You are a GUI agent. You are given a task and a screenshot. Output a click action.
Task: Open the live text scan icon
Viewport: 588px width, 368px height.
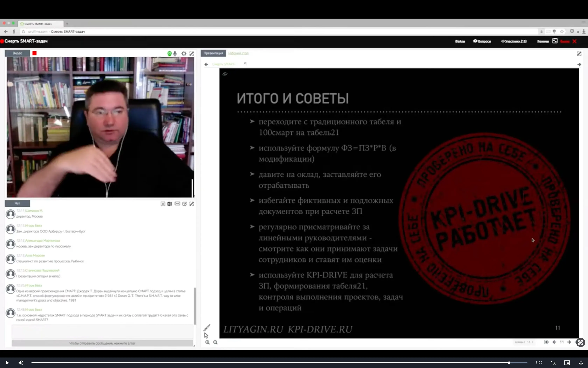click(x=580, y=343)
